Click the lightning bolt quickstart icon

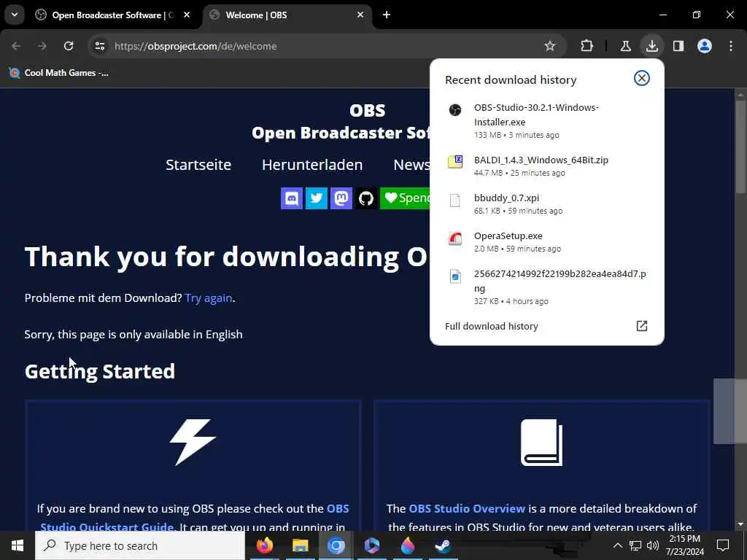tap(193, 443)
